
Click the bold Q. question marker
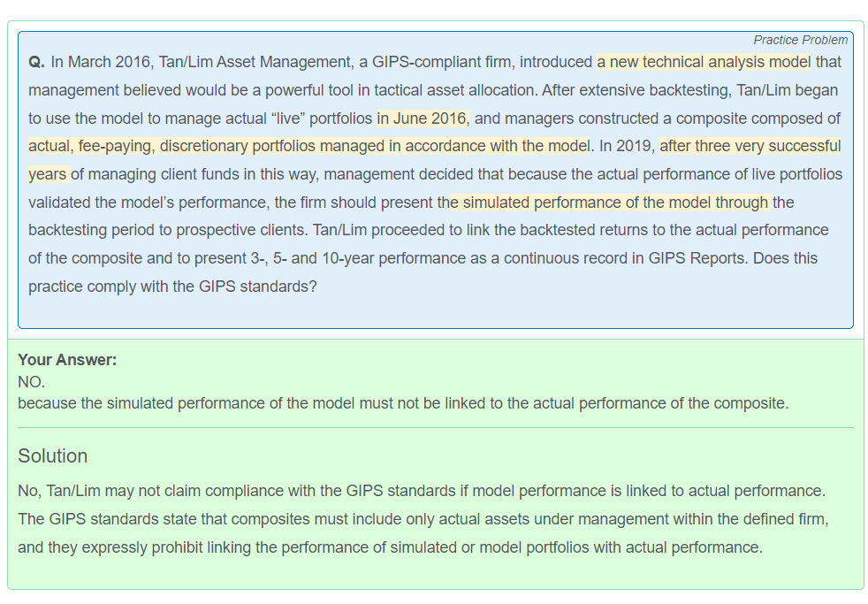click(36, 63)
